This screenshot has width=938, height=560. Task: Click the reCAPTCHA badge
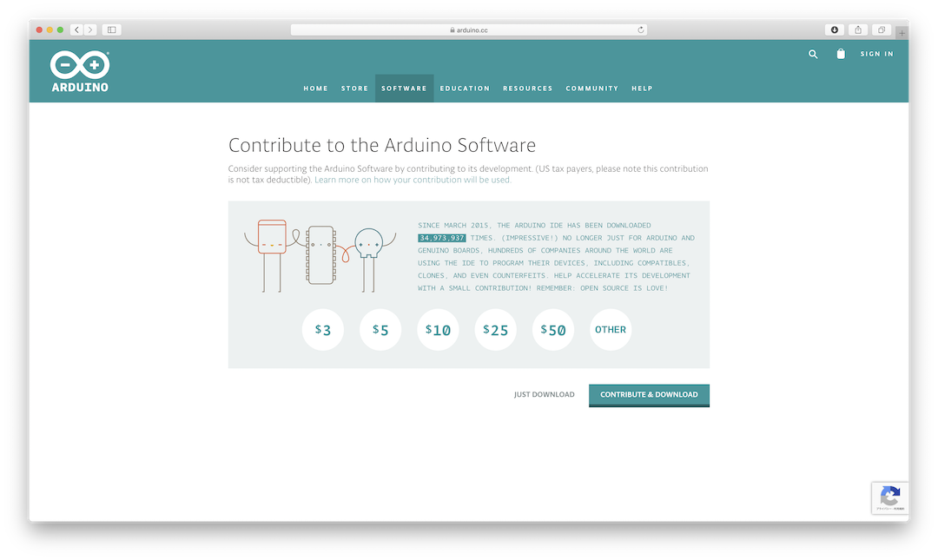click(x=890, y=497)
